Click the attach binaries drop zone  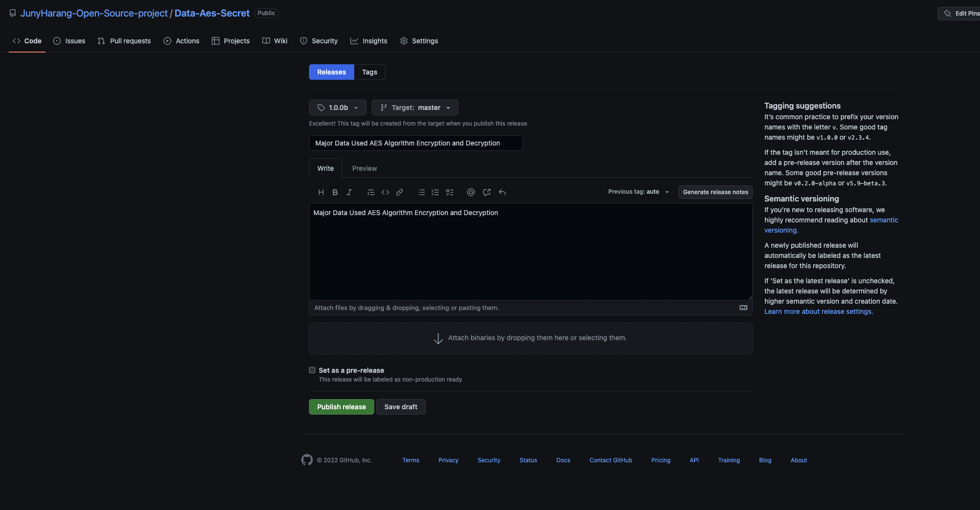531,338
